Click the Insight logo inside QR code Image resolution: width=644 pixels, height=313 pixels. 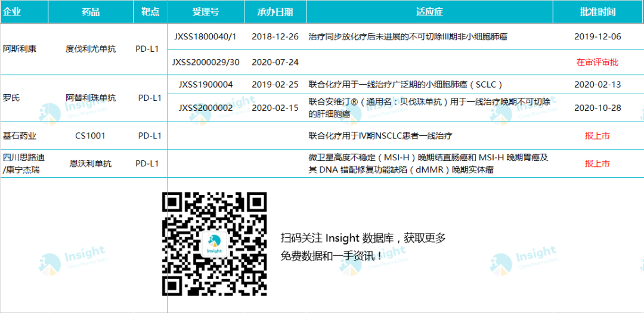(x=215, y=244)
